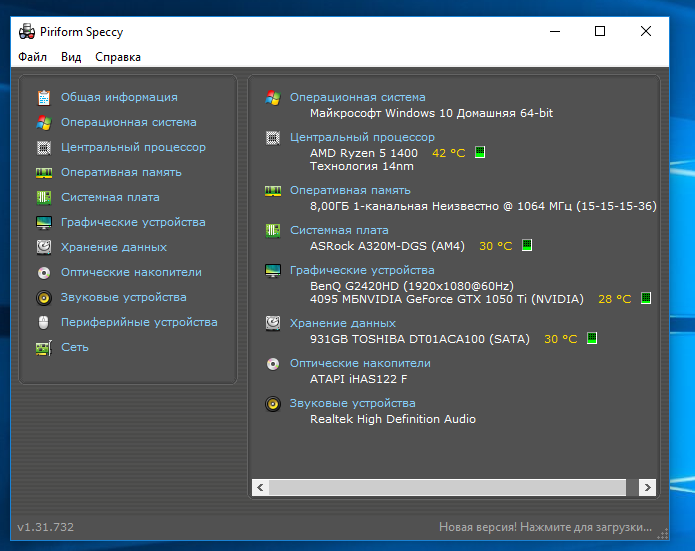695x551 pixels.
Task: Click the green CPU temperature indicator icon
Action: [480, 152]
